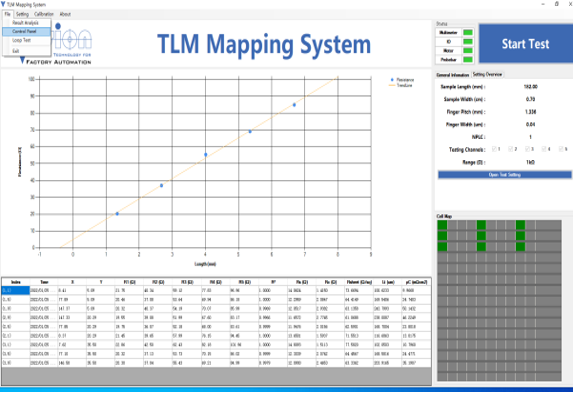
Task: Select the highlighted first Index cell
Action: [x=16, y=291]
